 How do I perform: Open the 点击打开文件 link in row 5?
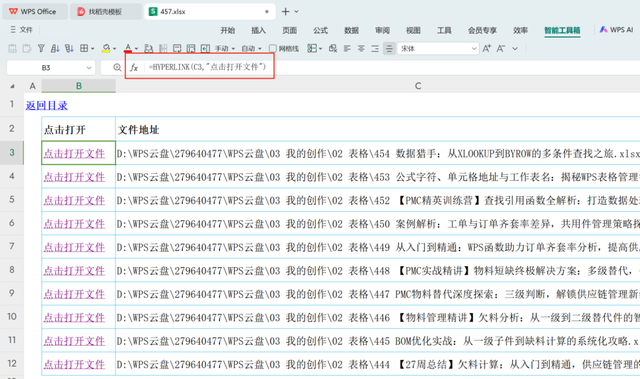[x=74, y=200]
